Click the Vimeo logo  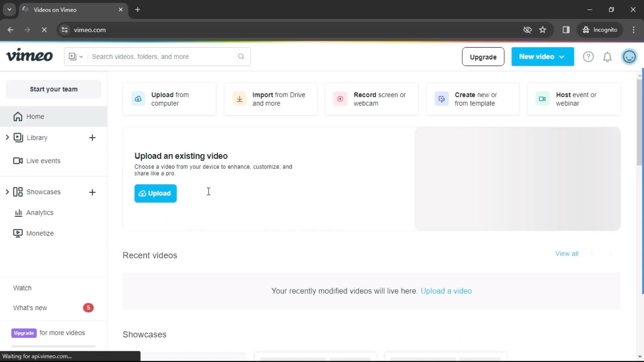pyautogui.click(x=30, y=56)
